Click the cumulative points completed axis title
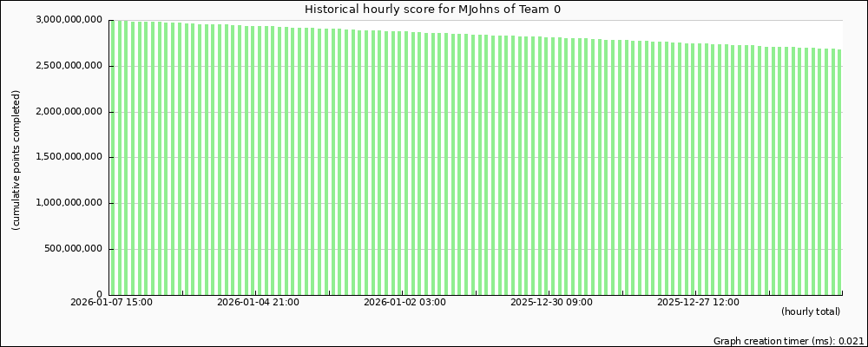 16,160
